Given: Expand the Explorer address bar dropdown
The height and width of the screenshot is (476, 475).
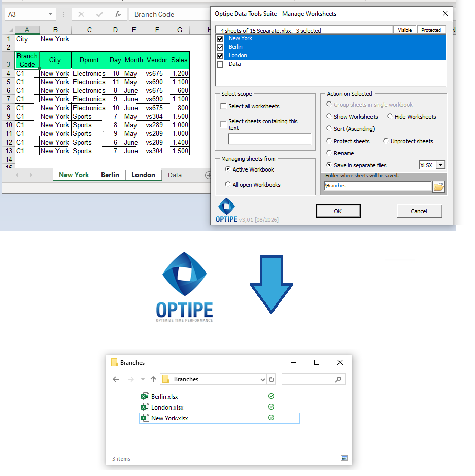Looking at the screenshot, I should [262, 379].
